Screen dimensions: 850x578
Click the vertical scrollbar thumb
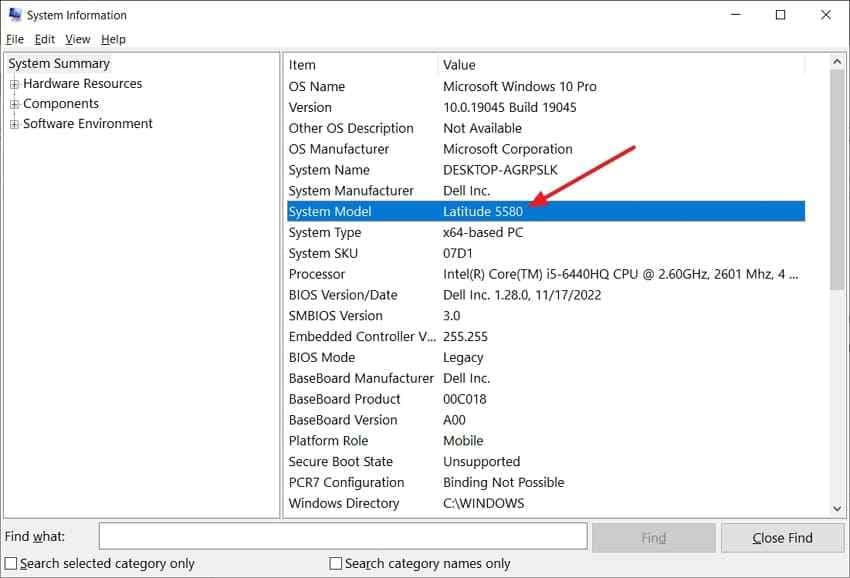[x=836, y=179]
